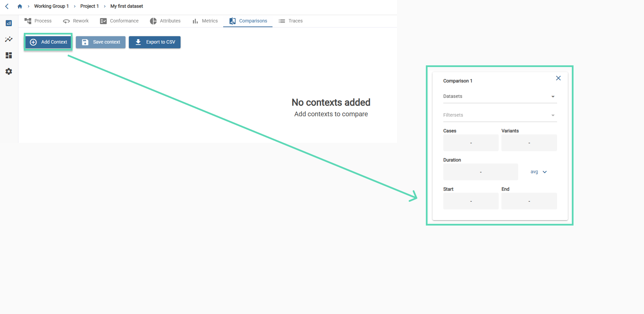This screenshot has width=644, height=314.
Task: Switch to the Metrics tab
Action: pyautogui.click(x=205, y=21)
